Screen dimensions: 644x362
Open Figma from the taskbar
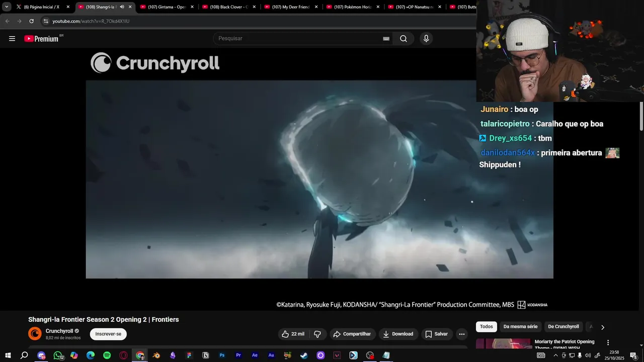[x=189, y=355]
